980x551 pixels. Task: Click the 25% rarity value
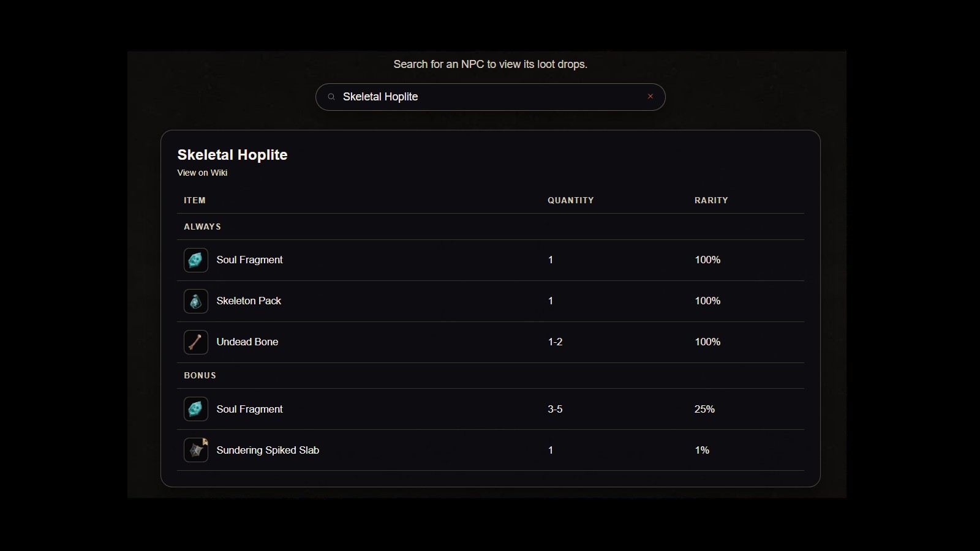(x=704, y=409)
